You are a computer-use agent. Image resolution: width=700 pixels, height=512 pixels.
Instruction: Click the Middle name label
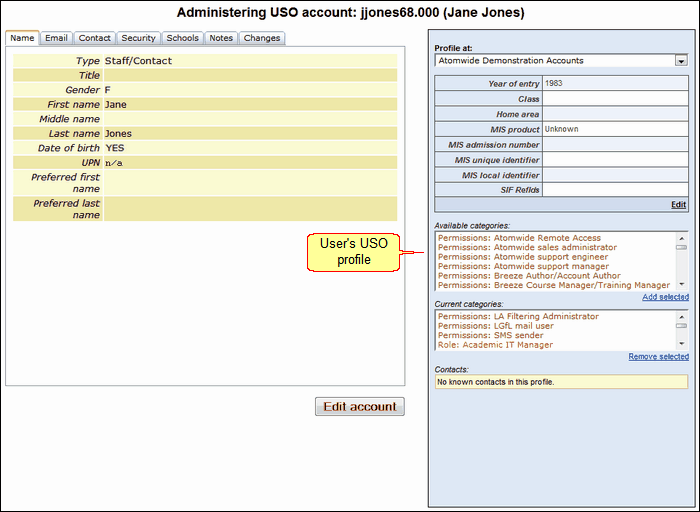point(69,119)
